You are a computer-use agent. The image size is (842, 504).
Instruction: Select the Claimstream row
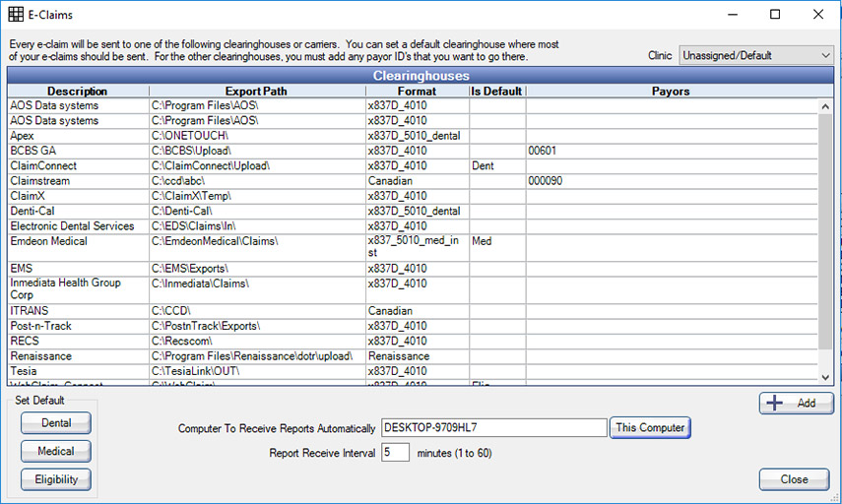(413, 181)
